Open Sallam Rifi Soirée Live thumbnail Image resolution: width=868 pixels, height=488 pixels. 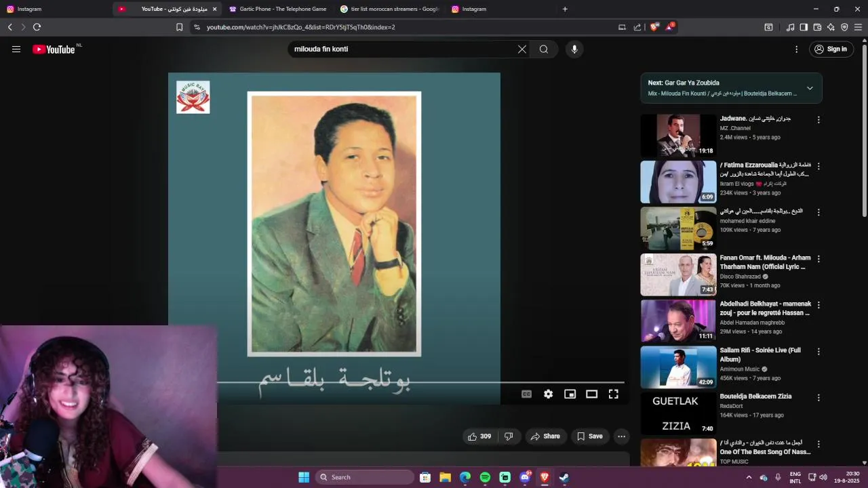[678, 367]
